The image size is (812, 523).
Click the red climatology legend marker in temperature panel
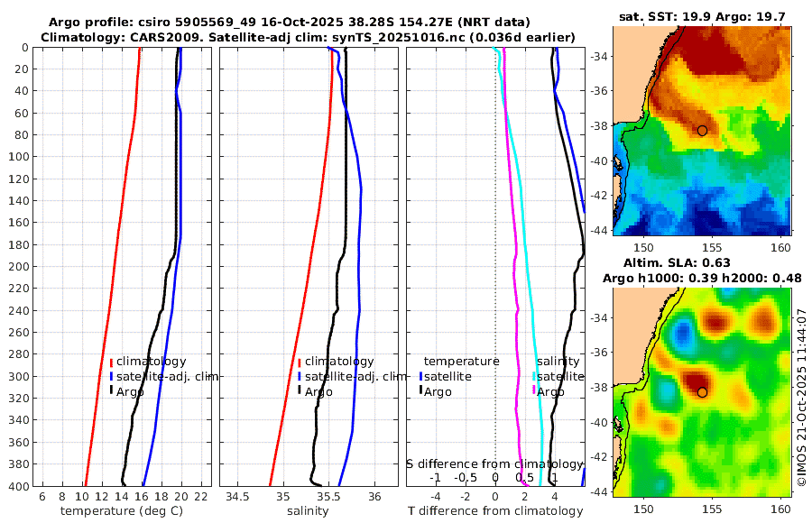111,362
